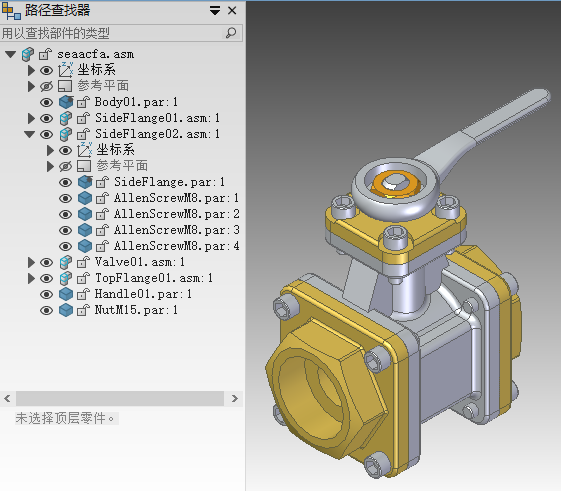This screenshot has width=561, height=491.
Task: Click the horizontal scrollbar right arrow
Action: pos(234,398)
